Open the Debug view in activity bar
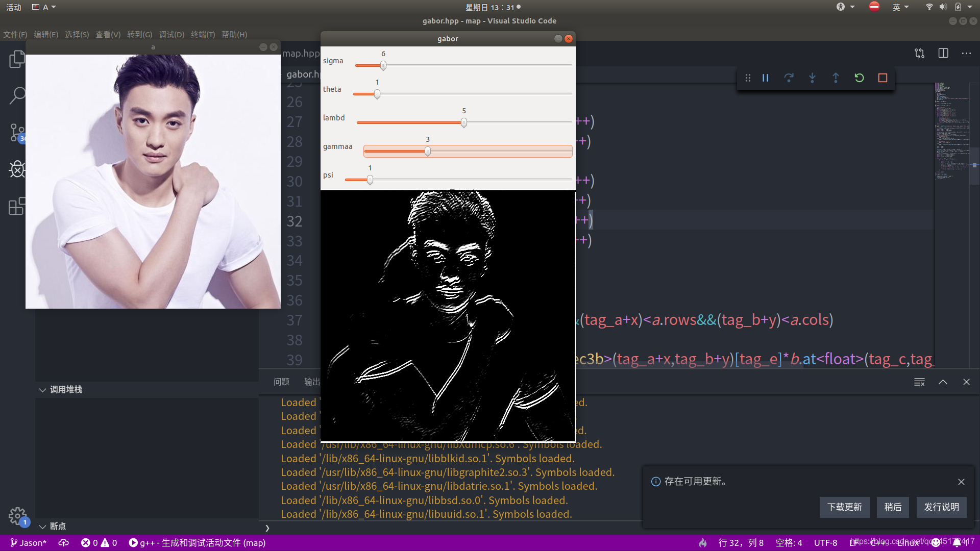 17,169
